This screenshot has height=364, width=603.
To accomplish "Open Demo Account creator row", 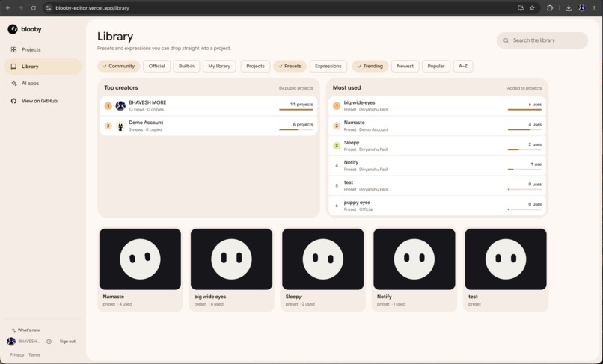I will point(209,126).
